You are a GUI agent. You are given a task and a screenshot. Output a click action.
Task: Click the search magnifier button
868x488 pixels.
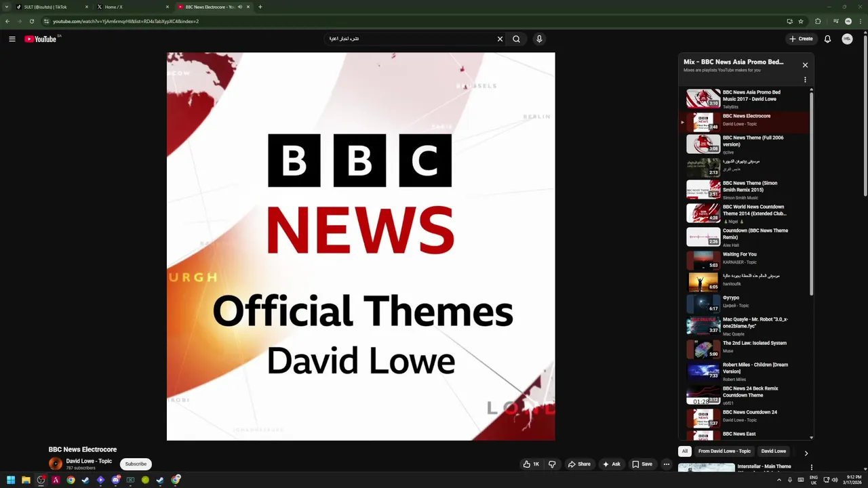(x=516, y=39)
